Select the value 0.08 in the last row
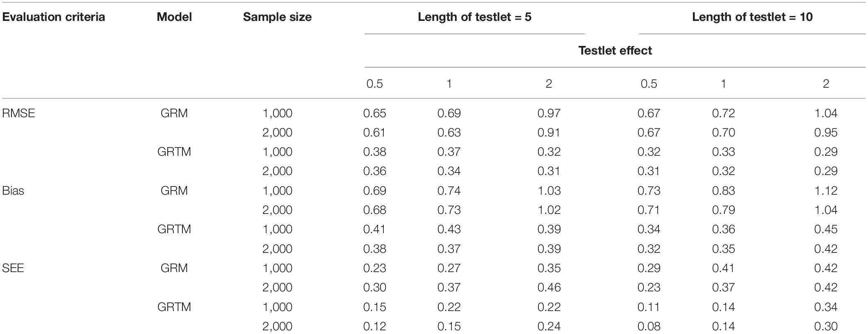 tap(649, 326)
